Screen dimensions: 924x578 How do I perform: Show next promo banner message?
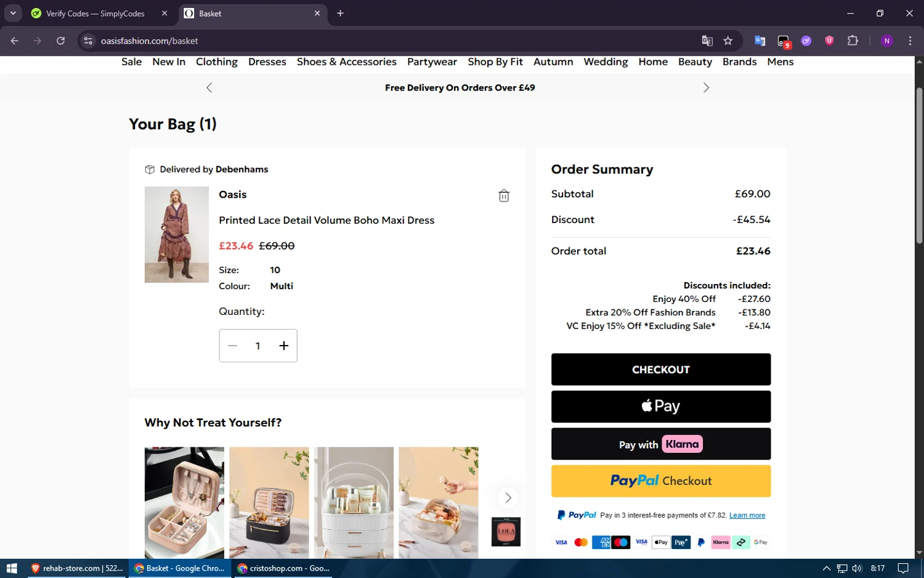(x=706, y=88)
